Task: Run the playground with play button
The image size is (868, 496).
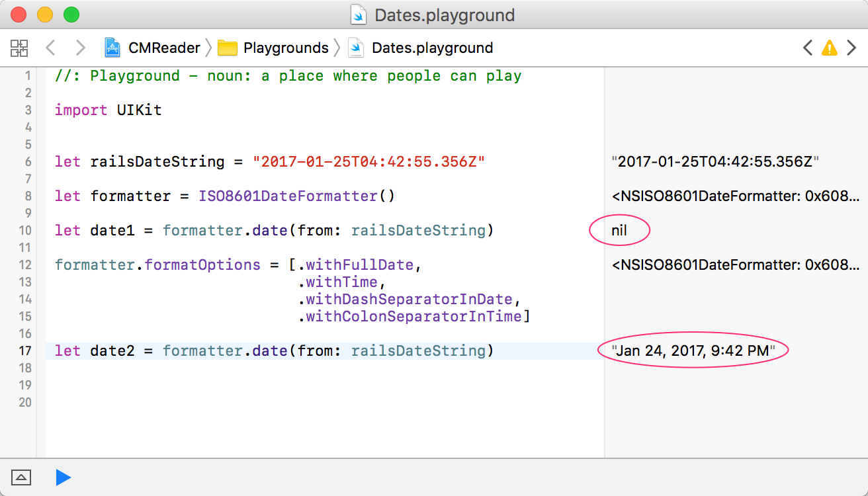Action: point(63,477)
